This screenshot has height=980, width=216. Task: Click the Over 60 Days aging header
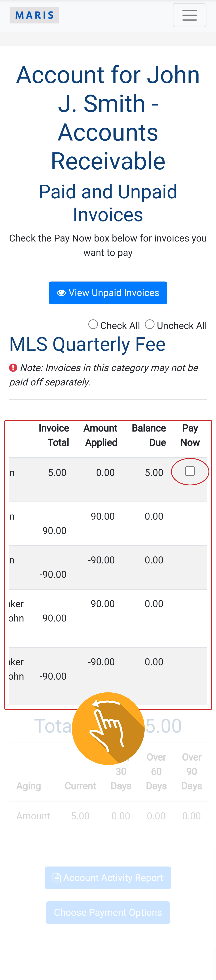tap(156, 771)
